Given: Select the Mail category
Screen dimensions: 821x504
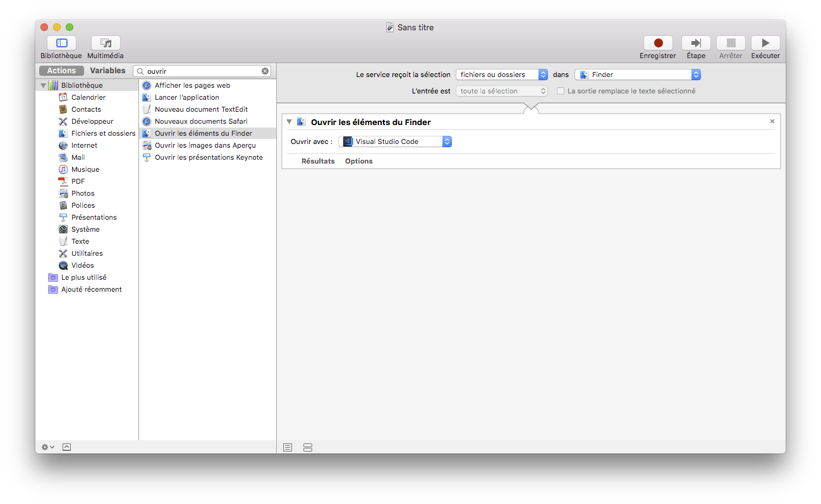Looking at the screenshot, I should [x=78, y=157].
